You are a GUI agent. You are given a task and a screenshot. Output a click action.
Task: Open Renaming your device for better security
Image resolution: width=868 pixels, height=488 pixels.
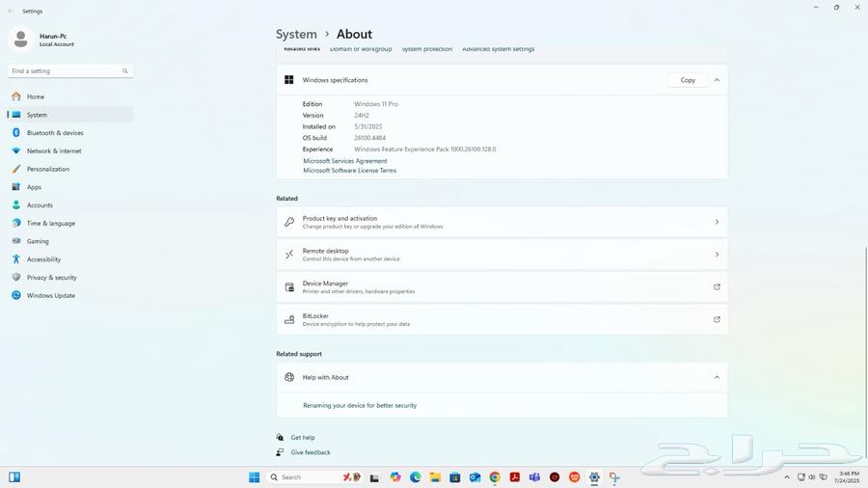tap(360, 406)
